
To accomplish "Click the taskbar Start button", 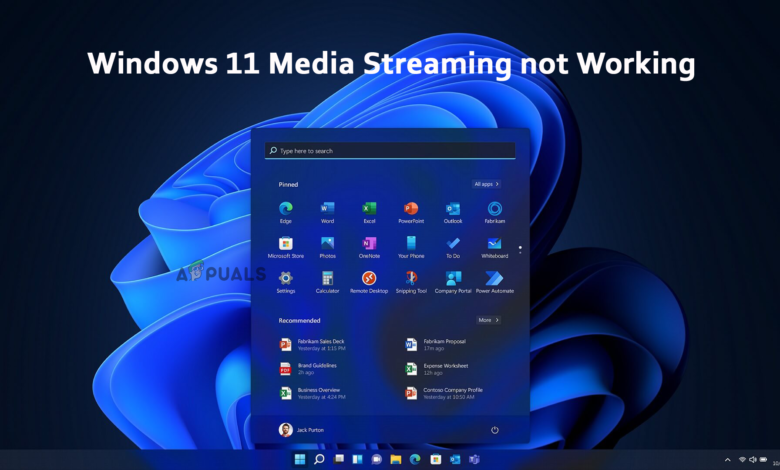I will pos(300,459).
